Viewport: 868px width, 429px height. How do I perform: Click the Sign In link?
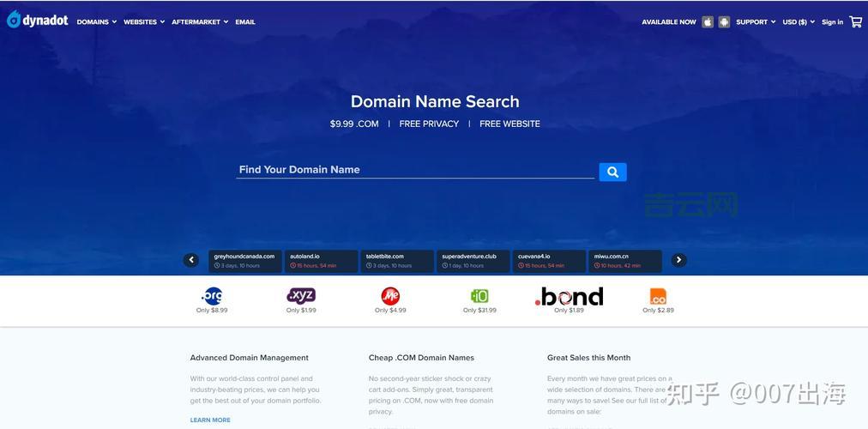pyautogui.click(x=832, y=22)
